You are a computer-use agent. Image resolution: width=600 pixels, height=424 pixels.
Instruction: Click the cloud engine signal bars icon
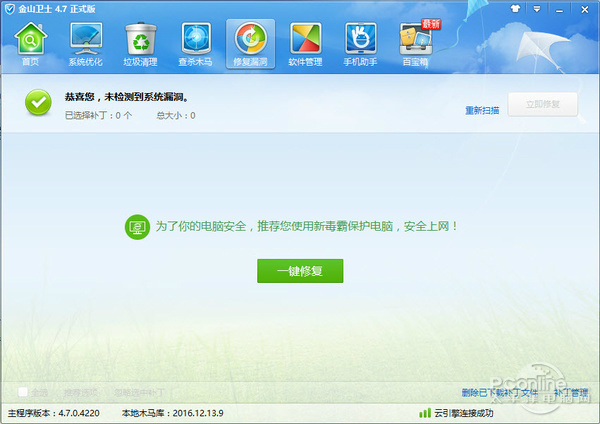pyautogui.click(x=425, y=413)
